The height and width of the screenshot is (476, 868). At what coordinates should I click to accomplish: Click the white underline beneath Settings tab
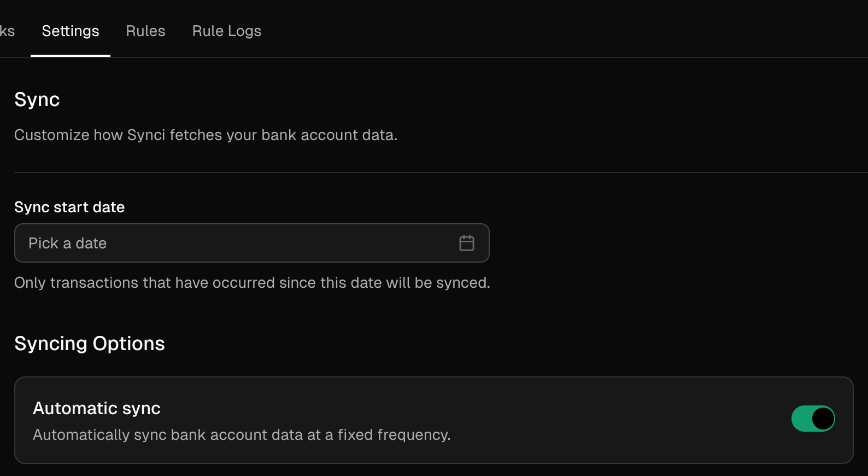click(71, 56)
